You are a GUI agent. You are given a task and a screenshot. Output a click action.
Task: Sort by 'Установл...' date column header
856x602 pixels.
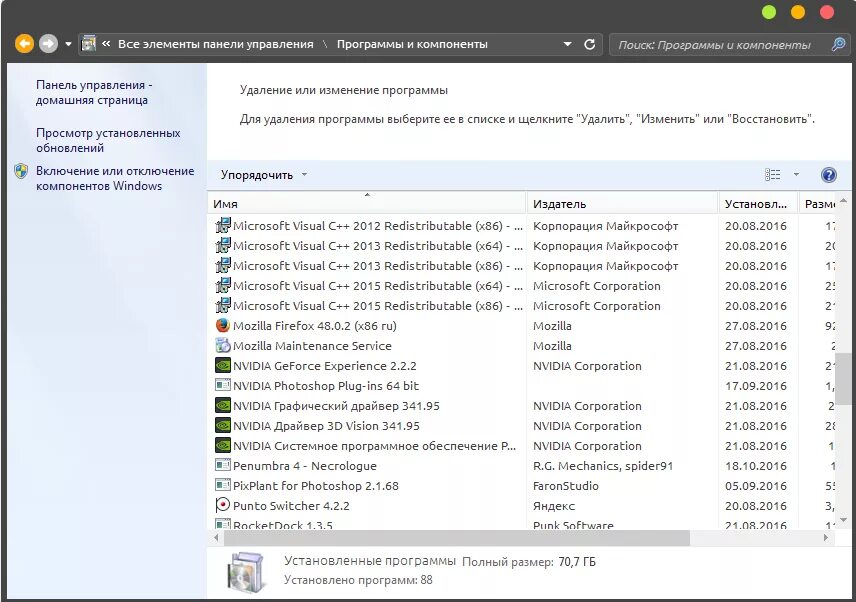pyautogui.click(x=758, y=204)
